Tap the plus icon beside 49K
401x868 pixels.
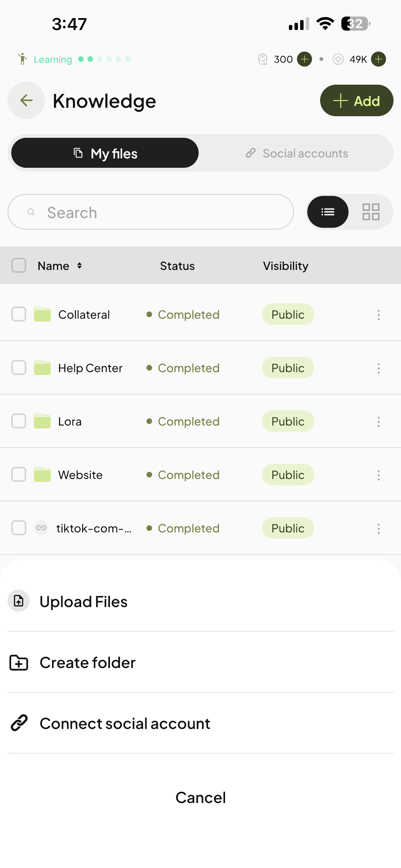pos(379,59)
